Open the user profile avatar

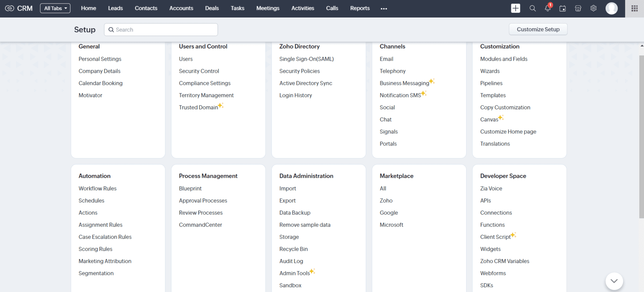611,8
